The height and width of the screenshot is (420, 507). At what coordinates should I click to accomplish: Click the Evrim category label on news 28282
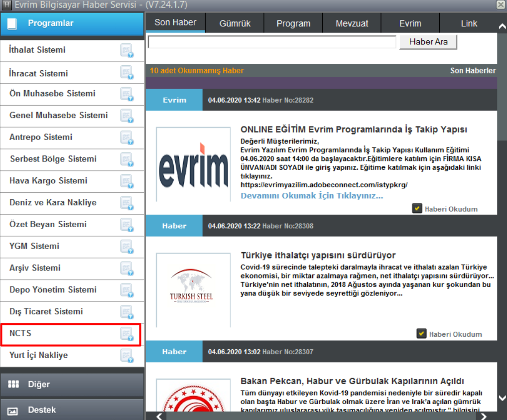(174, 100)
